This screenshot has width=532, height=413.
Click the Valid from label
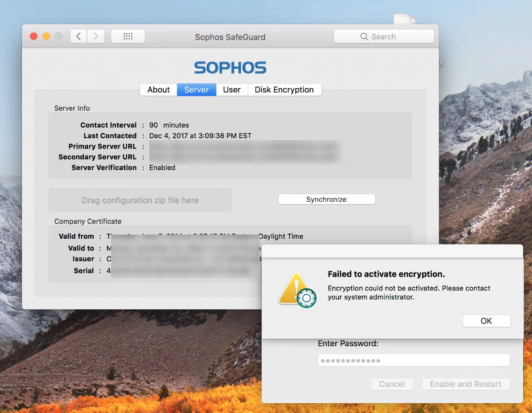pos(77,236)
